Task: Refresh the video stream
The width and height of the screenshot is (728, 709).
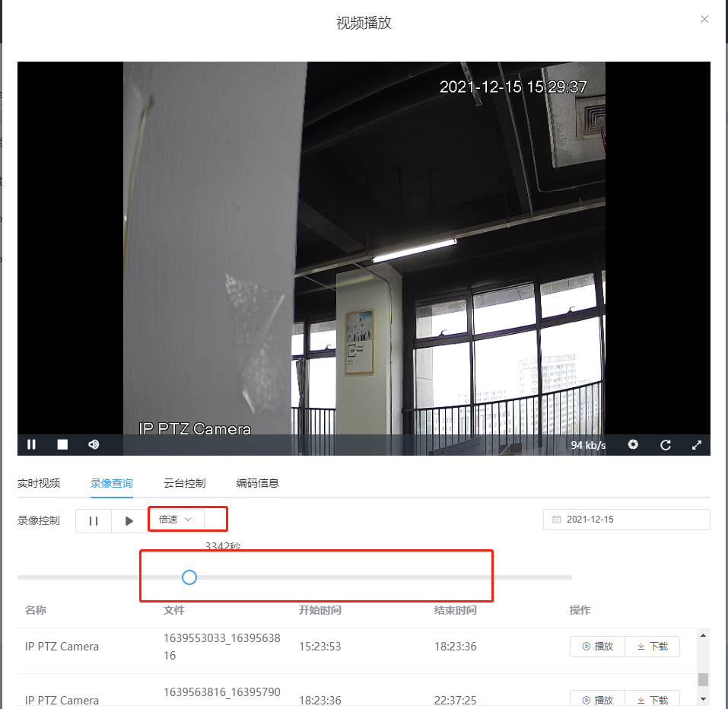Action: pos(665,444)
